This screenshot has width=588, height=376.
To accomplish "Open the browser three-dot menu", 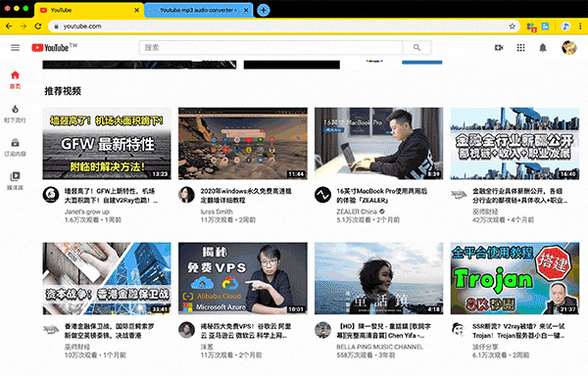I will click(x=580, y=26).
